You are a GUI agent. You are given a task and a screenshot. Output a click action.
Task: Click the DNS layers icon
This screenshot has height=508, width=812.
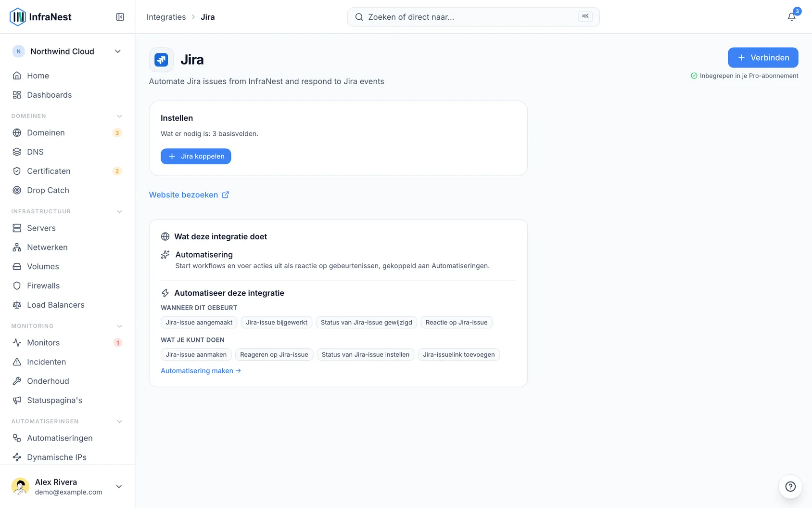tap(17, 152)
